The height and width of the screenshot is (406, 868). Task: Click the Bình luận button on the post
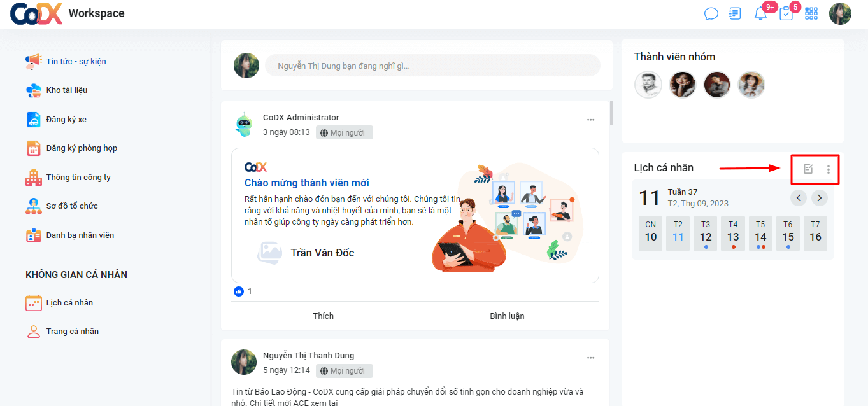click(507, 316)
